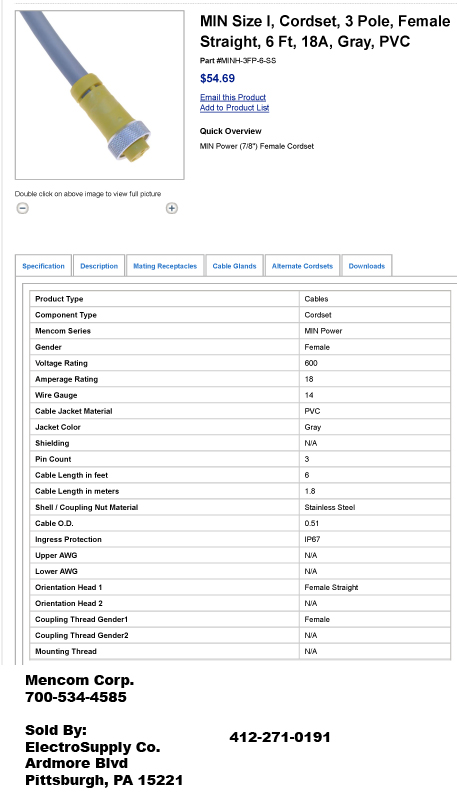Click the Part #MINH-3FP-6-SS text
This screenshot has width=457, height=800.
pos(238,61)
